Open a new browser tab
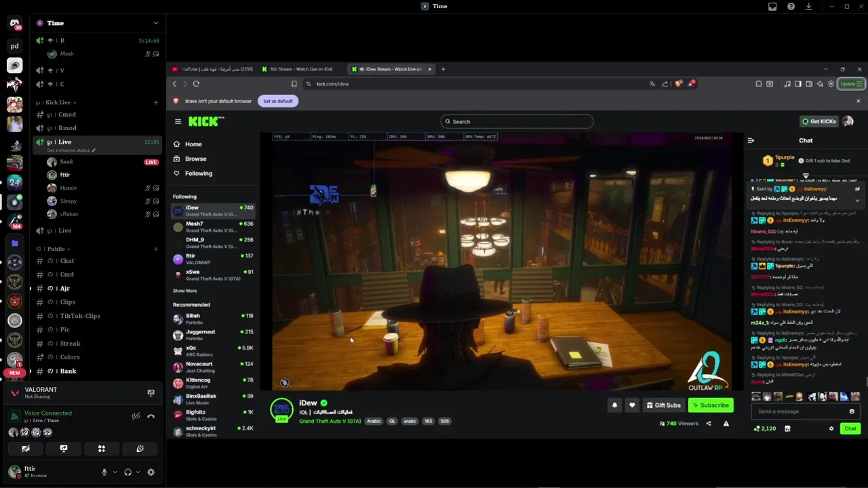This screenshot has width=868, height=488. click(x=443, y=69)
